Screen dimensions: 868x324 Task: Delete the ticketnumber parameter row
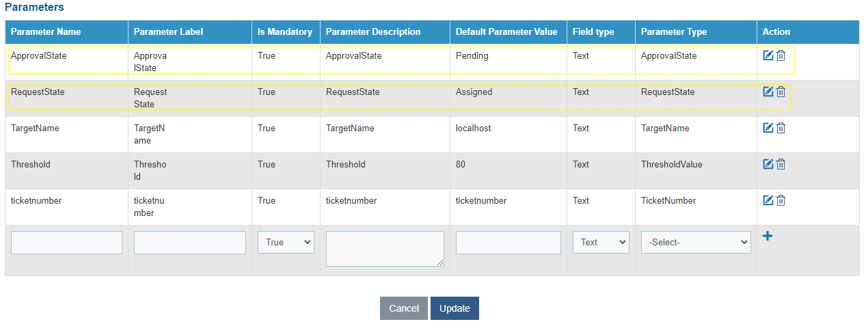[x=781, y=200]
